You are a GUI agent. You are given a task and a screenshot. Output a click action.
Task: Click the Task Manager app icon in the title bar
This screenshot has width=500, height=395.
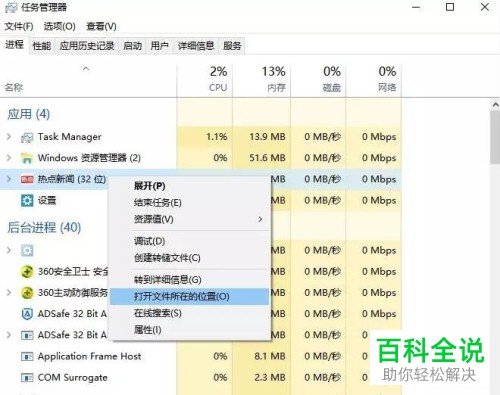click(x=11, y=8)
